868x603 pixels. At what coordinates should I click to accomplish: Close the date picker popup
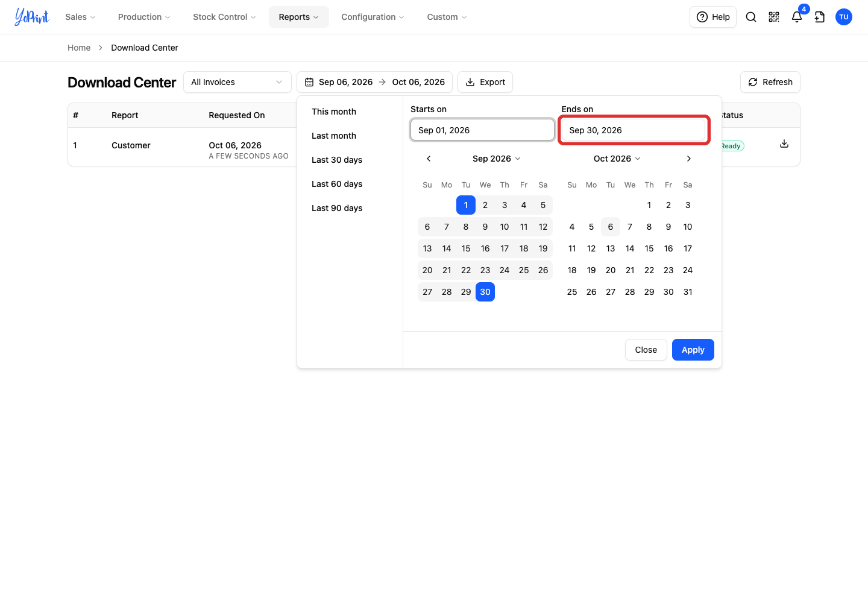tap(646, 350)
